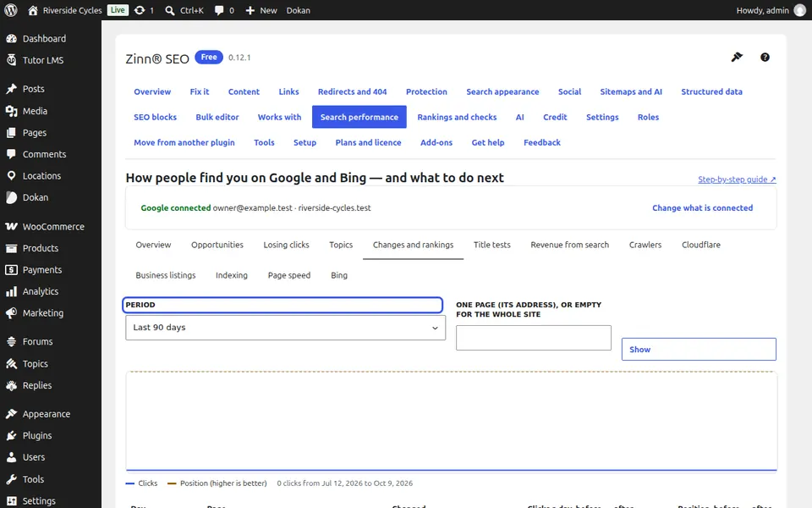Click Change what is connected link
812x508 pixels.
pos(702,208)
